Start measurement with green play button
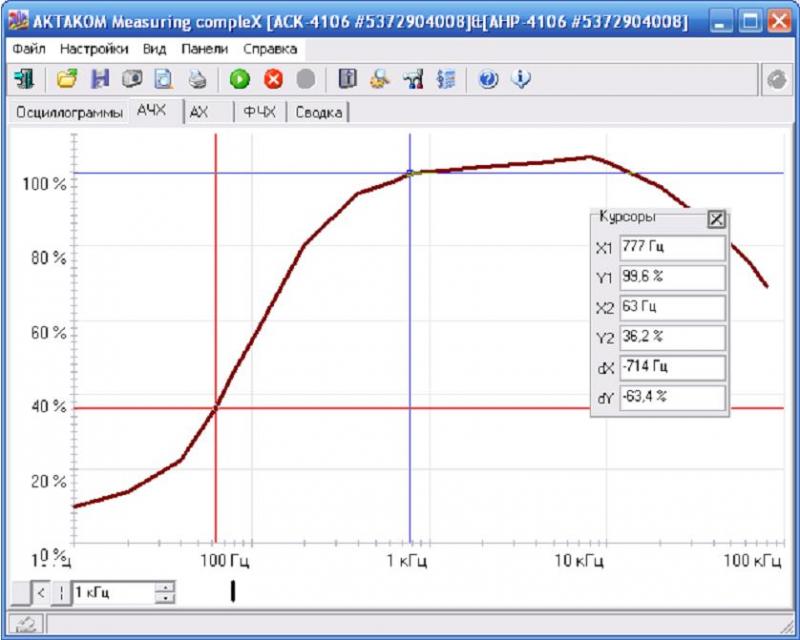The width and height of the screenshot is (800, 640). click(240, 80)
